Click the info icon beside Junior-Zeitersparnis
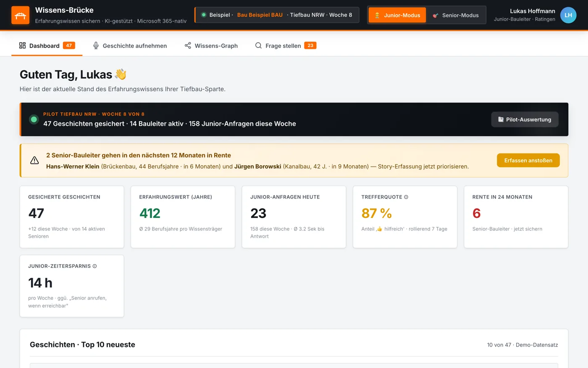This screenshot has width=588, height=368. click(x=94, y=266)
